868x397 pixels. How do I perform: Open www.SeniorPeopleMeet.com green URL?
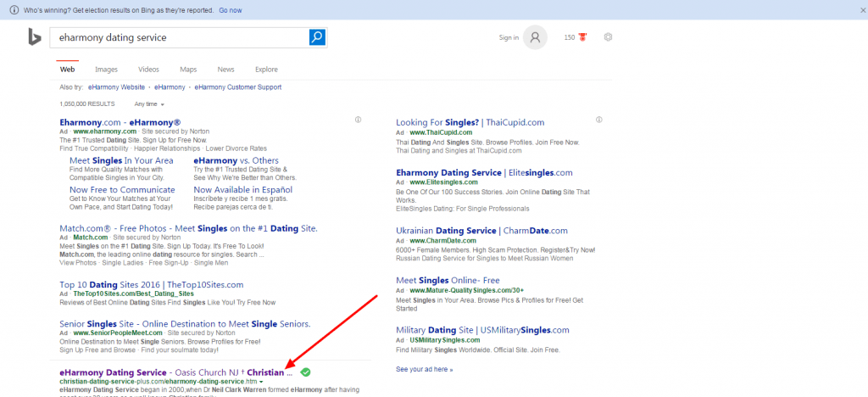[x=117, y=333]
